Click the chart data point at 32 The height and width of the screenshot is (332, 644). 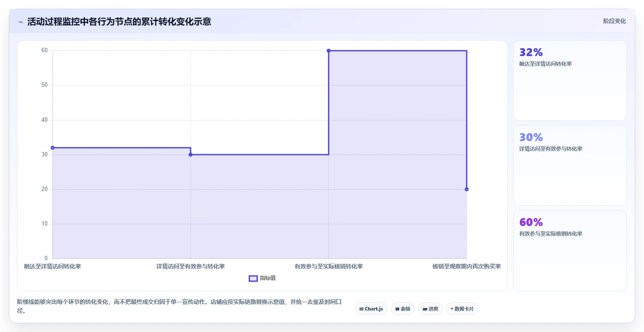(x=53, y=148)
